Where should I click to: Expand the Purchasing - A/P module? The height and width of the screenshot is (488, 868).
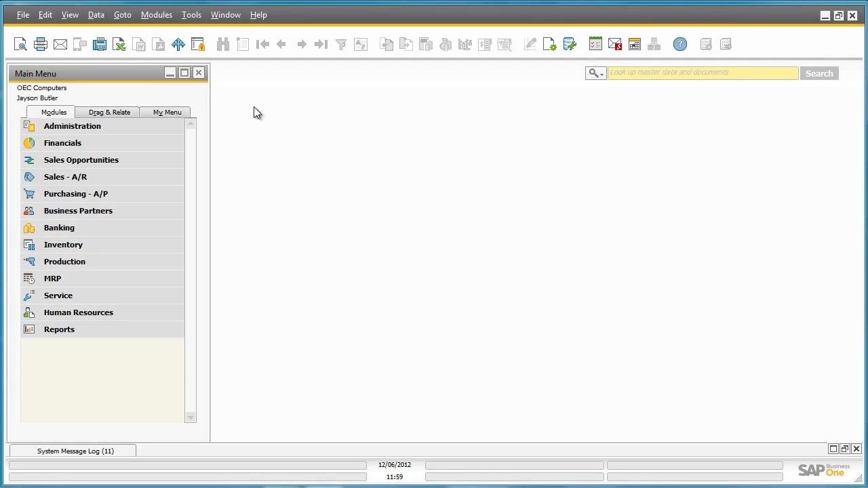tap(102, 194)
